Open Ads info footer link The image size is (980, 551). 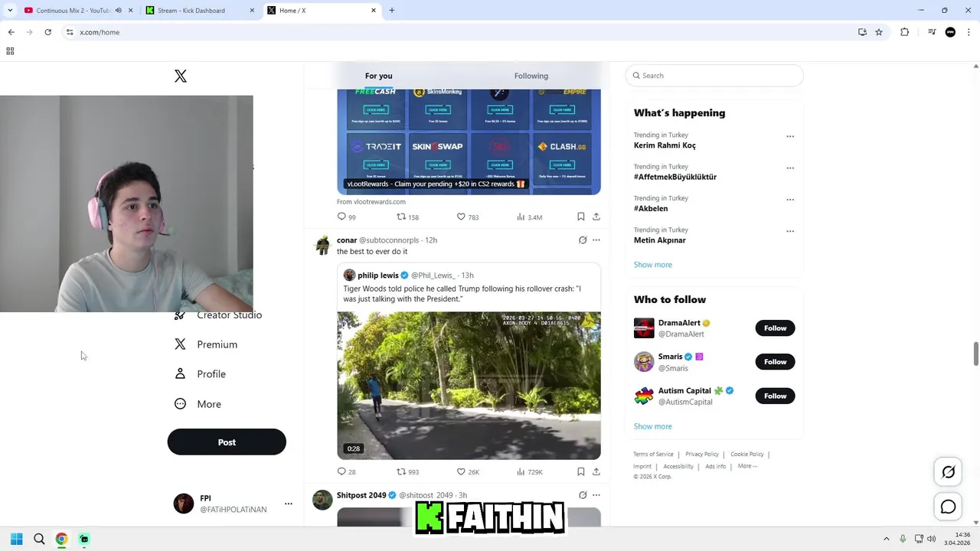tap(716, 466)
